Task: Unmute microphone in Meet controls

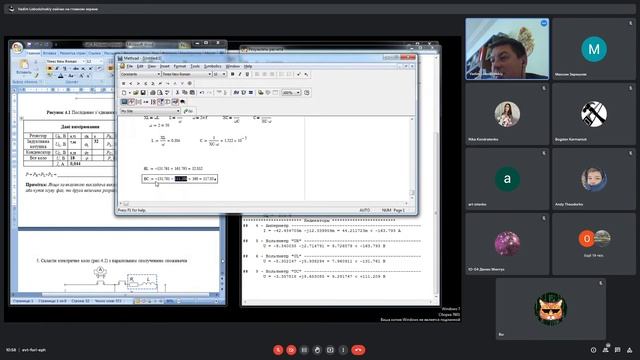Action: tap(278, 350)
